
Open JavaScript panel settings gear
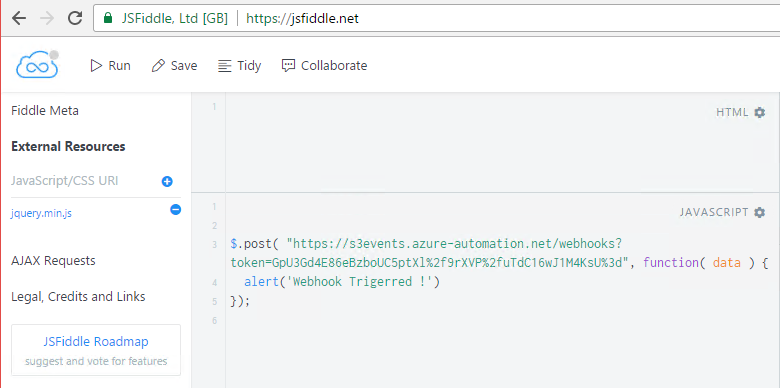[x=759, y=212]
